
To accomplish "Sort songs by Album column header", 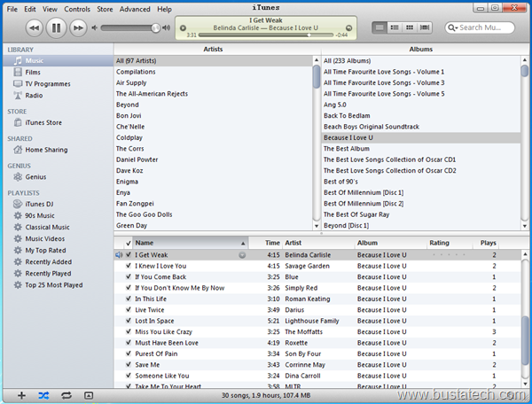I will click(x=390, y=243).
